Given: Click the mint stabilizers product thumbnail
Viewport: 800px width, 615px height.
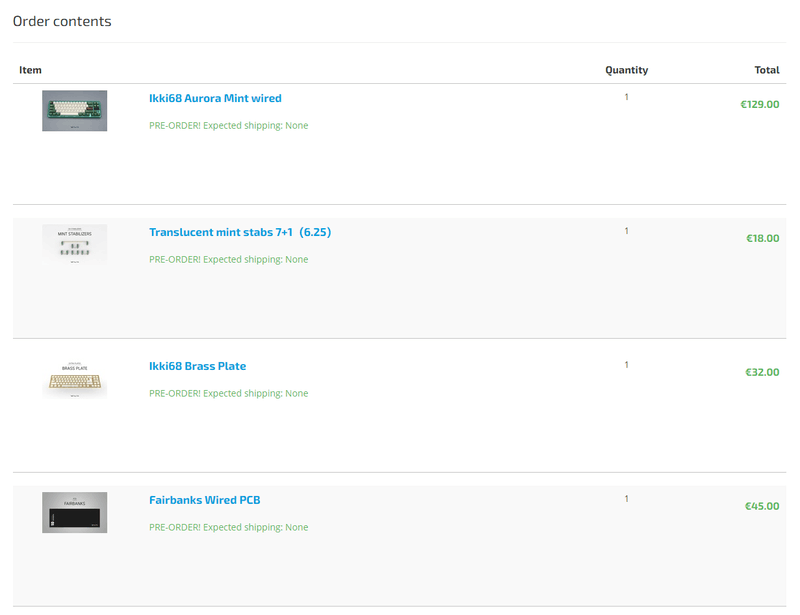Looking at the screenshot, I should [74, 244].
